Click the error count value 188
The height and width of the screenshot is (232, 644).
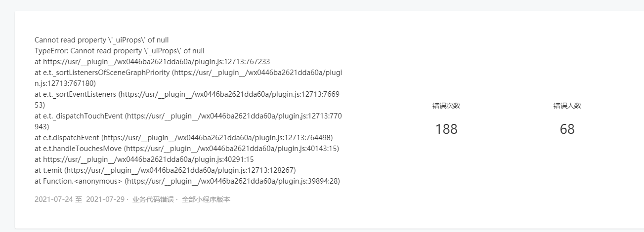pos(446,129)
